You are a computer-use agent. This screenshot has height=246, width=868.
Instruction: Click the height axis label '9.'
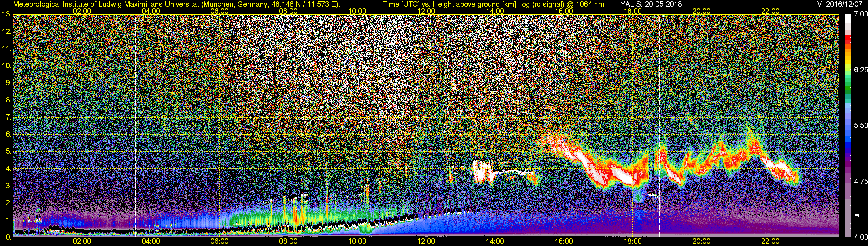(x=8, y=83)
